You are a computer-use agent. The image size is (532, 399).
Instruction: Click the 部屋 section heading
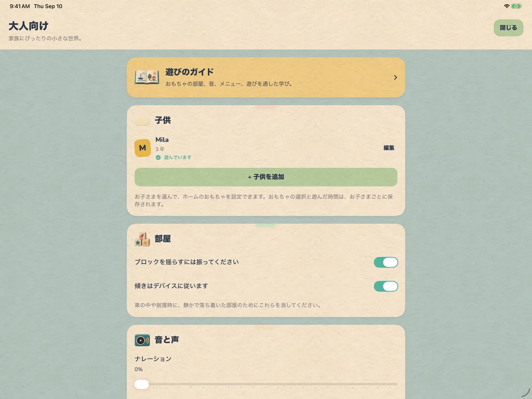(x=163, y=239)
